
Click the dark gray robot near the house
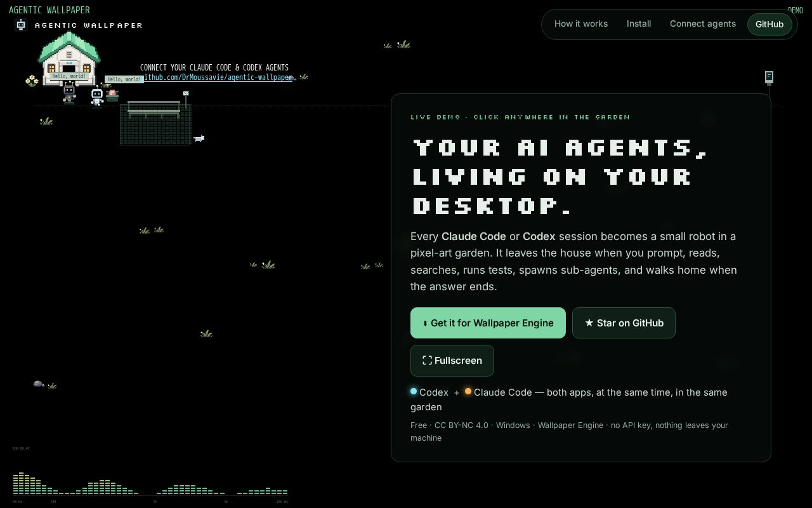click(x=69, y=93)
